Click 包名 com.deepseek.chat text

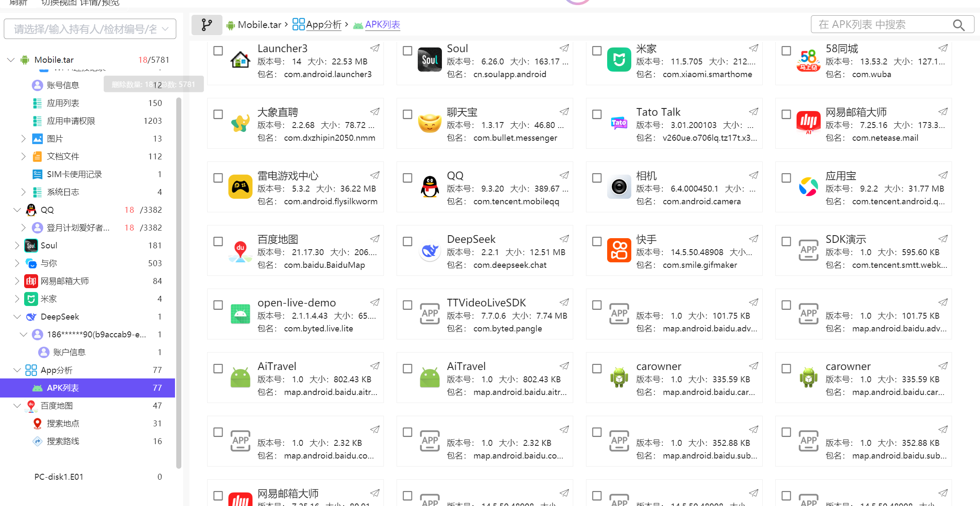[x=497, y=265]
